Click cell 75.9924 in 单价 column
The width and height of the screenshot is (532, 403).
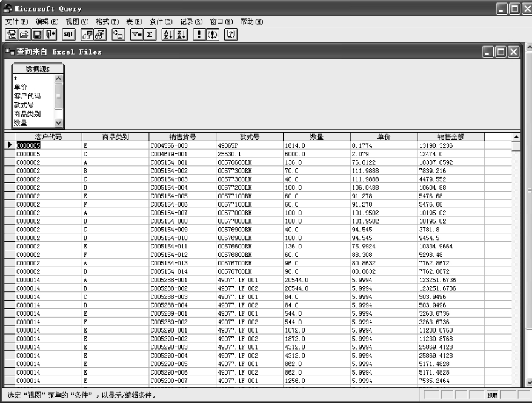coord(384,246)
